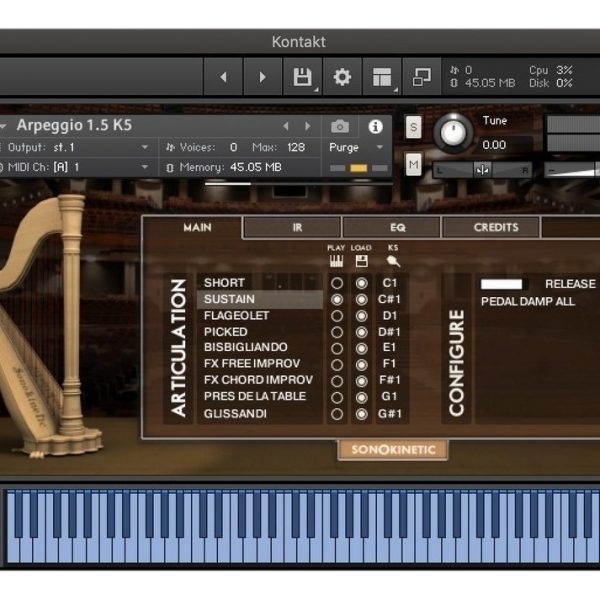This screenshot has height=600, width=600.
Task: Click the yellow purge status indicator
Action: tap(359, 168)
